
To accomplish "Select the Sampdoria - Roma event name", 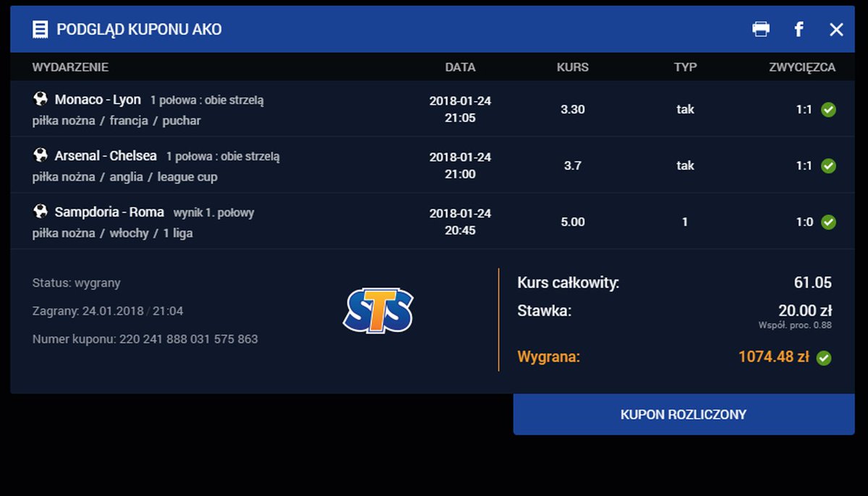I will point(109,213).
